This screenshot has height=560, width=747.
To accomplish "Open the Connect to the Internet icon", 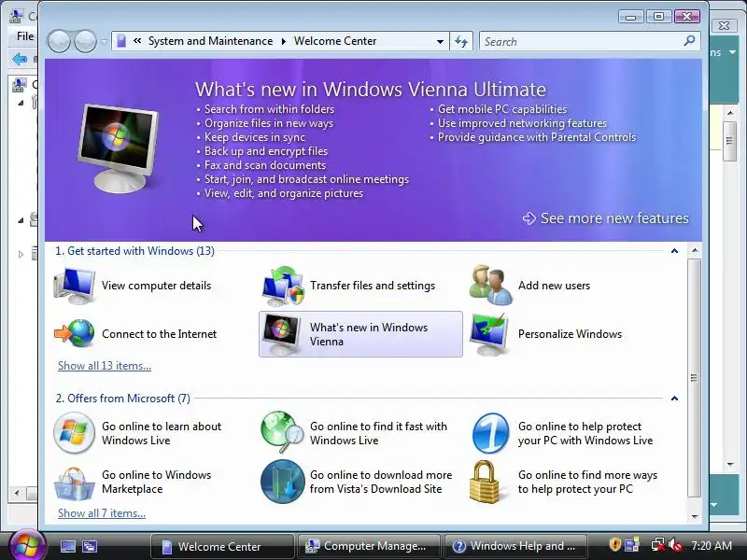I will tap(75, 333).
